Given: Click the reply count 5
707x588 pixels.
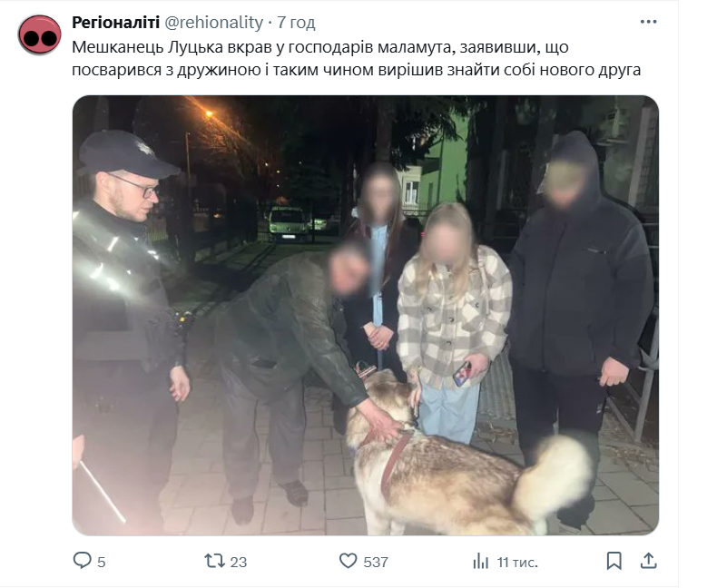Looking at the screenshot, I should tap(101, 562).
